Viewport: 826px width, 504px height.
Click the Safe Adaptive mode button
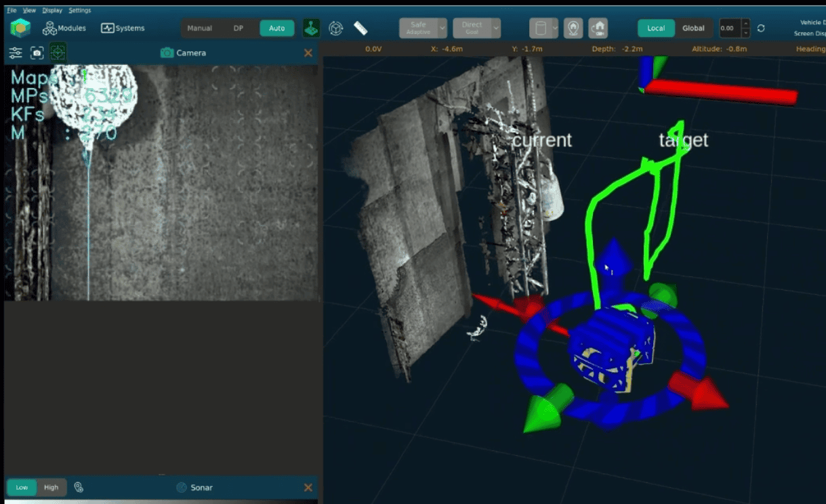click(x=418, y=28)
